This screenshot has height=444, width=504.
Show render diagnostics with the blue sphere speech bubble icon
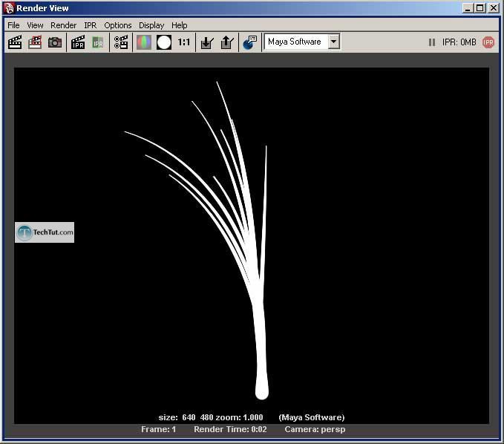[x=249, y=42]
